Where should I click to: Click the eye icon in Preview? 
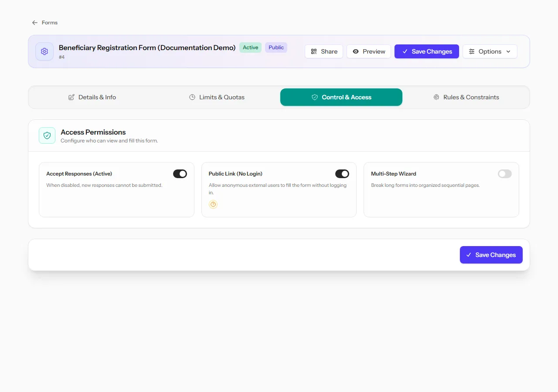[356, 51]
